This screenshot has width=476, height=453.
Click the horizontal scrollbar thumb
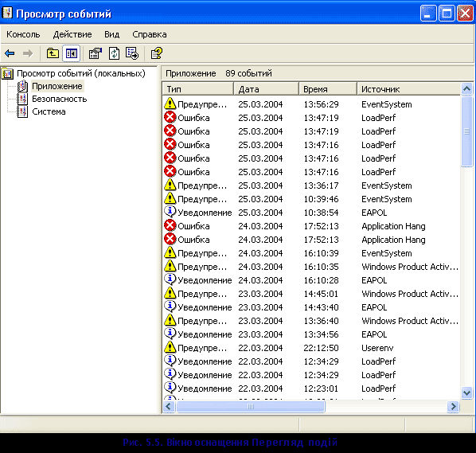[x=251, y=406]
